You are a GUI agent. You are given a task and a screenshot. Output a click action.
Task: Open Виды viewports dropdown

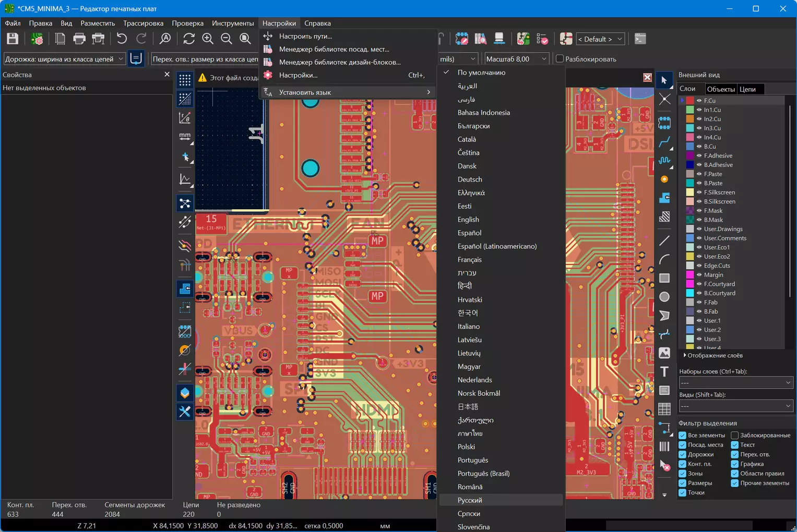(x=735, y=406)
